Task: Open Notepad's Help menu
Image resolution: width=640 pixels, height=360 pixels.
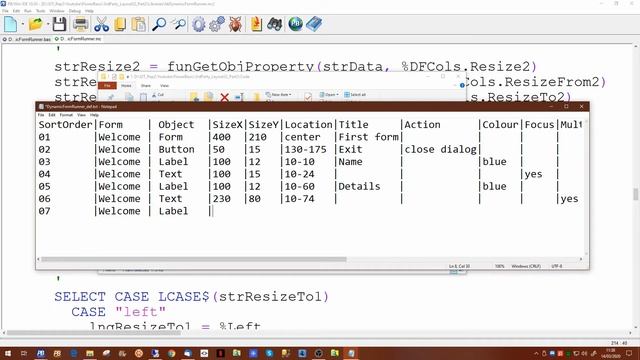Action: pyautogui.click(x=94, y=115)
